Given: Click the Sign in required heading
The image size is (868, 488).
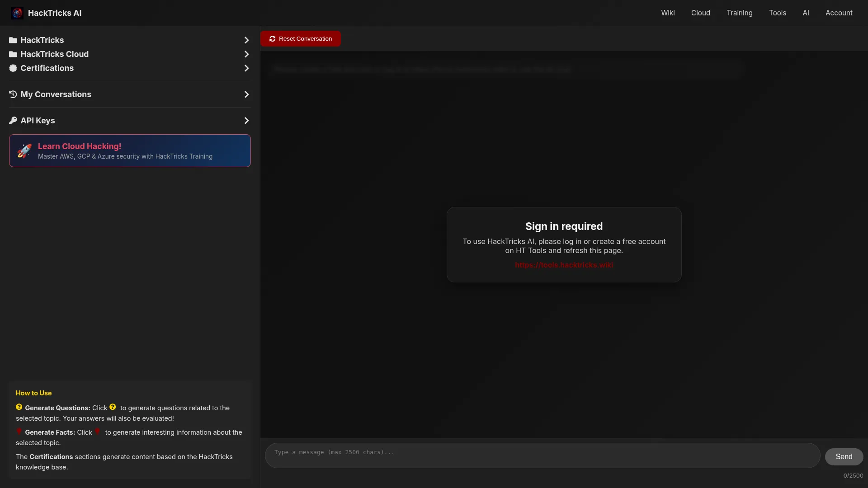Looking at the screenshot, I should [x=564, y=226].
